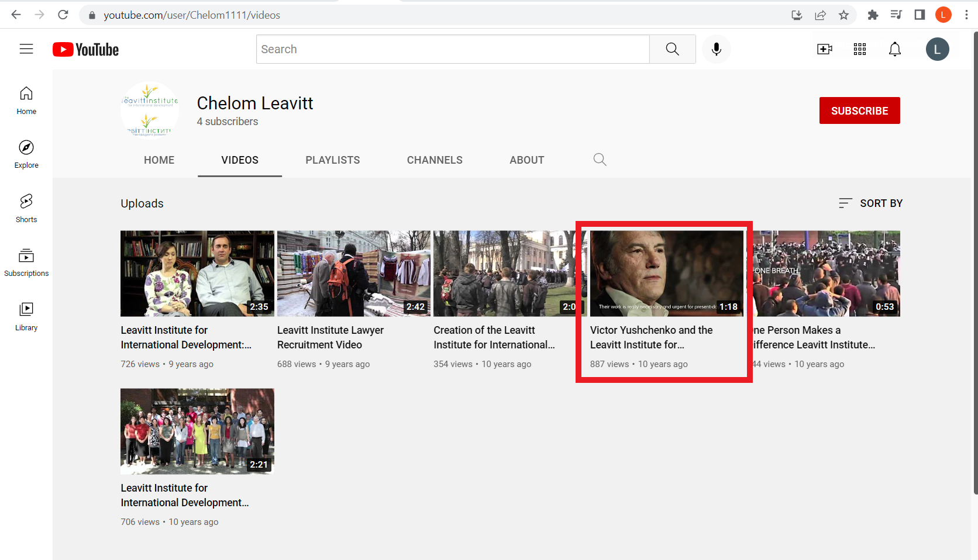The image size is (978, 560).
Task: Click the Creation of the Leavitt Institute title
Action: coord(494,337)
